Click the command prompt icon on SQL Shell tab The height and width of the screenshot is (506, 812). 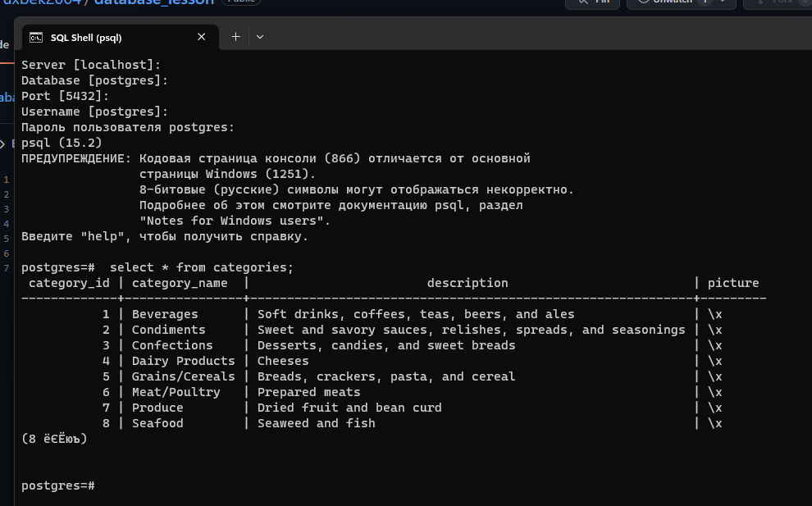(35, 37)
